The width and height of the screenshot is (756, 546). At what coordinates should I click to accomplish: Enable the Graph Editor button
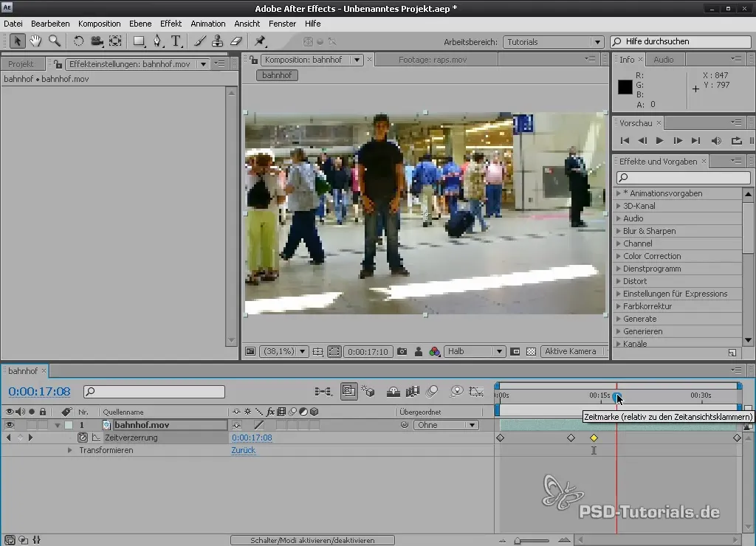click(476, 392)
